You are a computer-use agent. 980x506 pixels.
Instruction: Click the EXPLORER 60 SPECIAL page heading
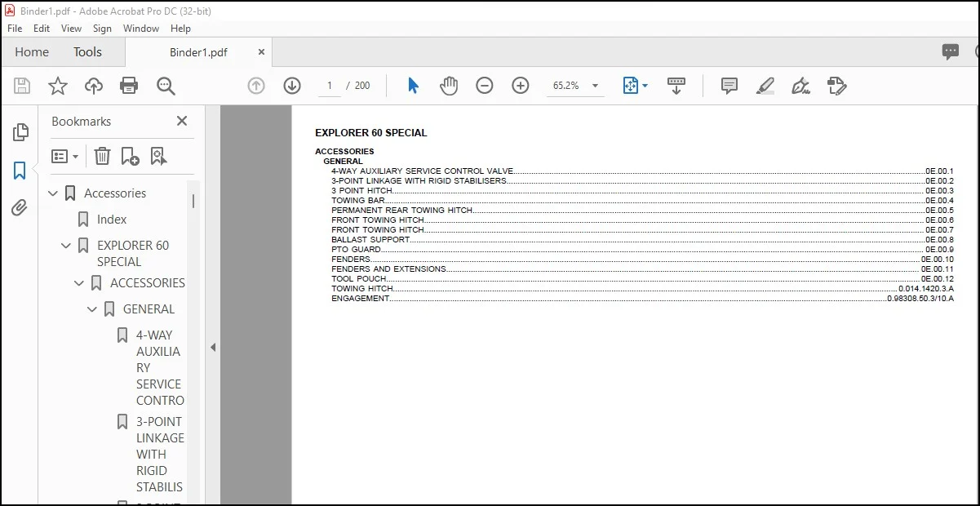[371, 132]
